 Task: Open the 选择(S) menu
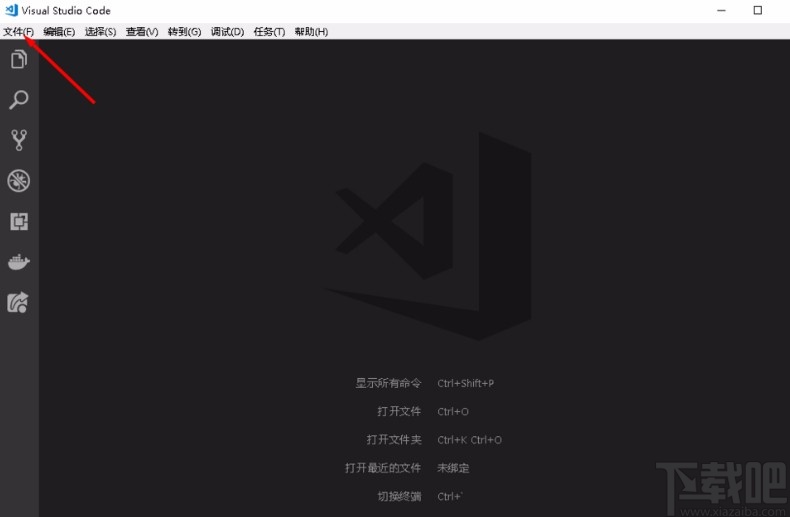100,32
